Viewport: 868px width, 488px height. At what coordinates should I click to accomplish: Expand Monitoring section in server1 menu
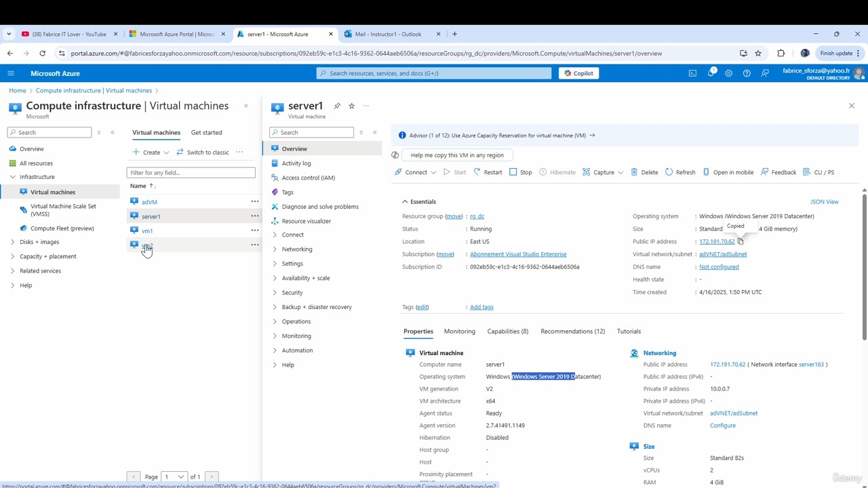pyautogui.click(x=296, y=336)
